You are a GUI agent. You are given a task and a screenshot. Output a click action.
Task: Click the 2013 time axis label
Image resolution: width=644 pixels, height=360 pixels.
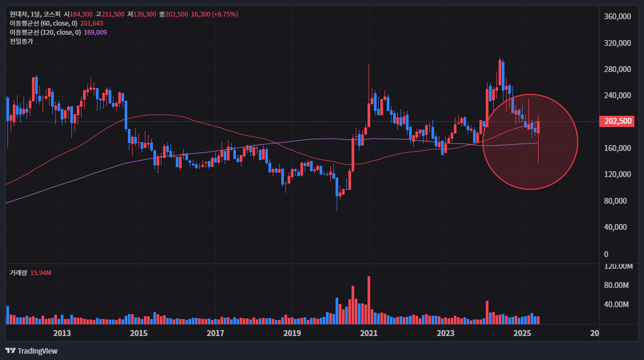(62, 333)
